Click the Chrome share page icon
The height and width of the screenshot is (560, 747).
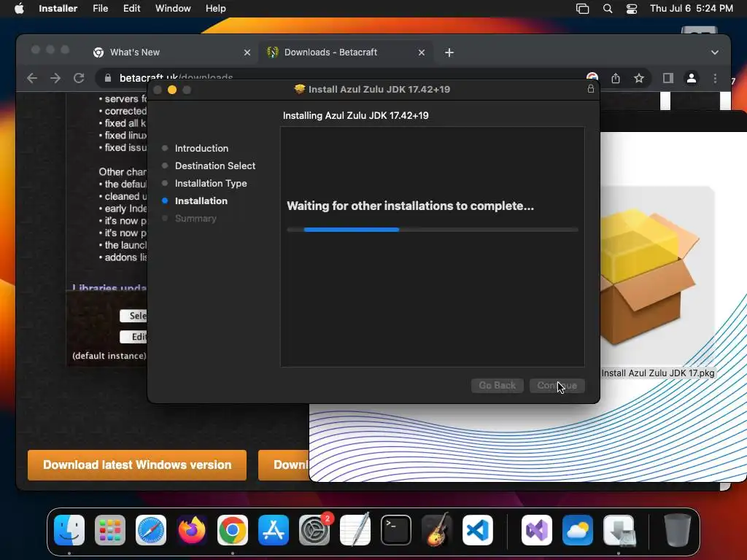pyautogui.click(x=616, y=78)
